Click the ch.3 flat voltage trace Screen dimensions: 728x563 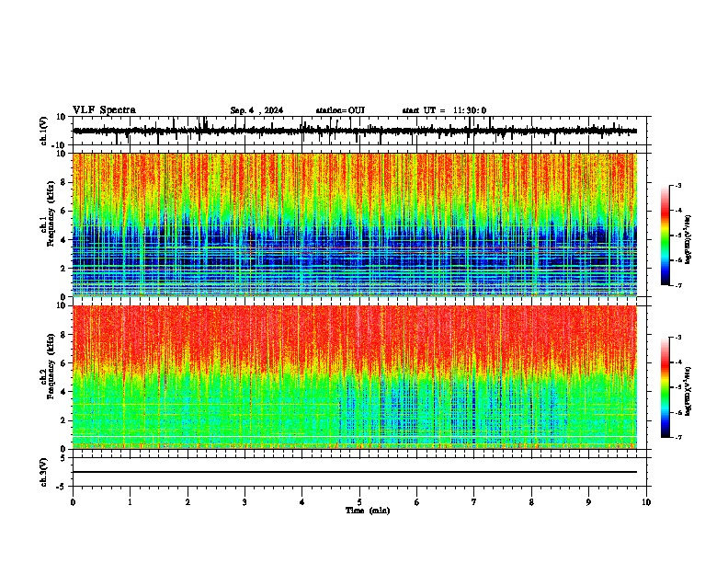click(355, 472)
